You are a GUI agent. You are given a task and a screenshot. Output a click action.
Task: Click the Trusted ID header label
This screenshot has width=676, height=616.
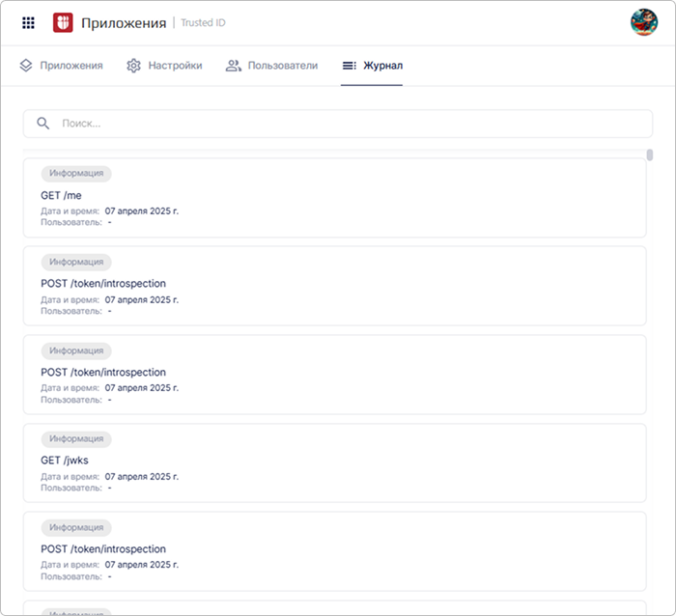point(203,22)
